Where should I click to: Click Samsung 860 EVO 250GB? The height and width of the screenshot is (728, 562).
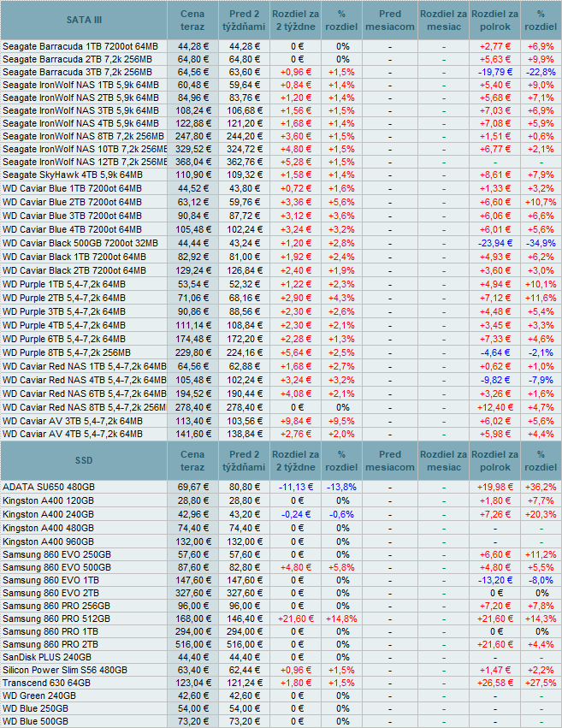click(56, 555)
